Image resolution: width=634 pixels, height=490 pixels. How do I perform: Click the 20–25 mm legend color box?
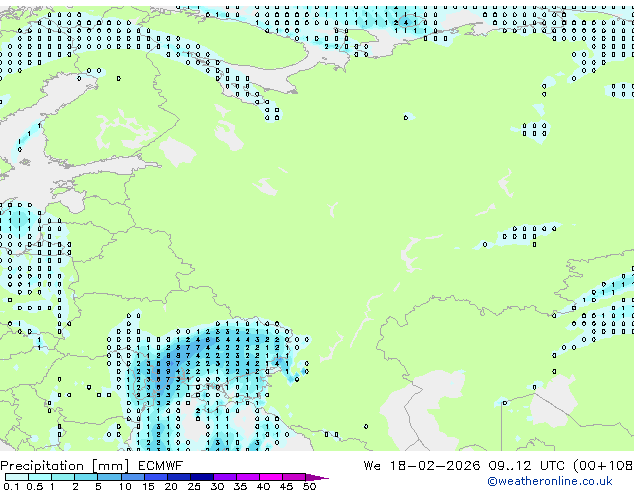point(178,477)
